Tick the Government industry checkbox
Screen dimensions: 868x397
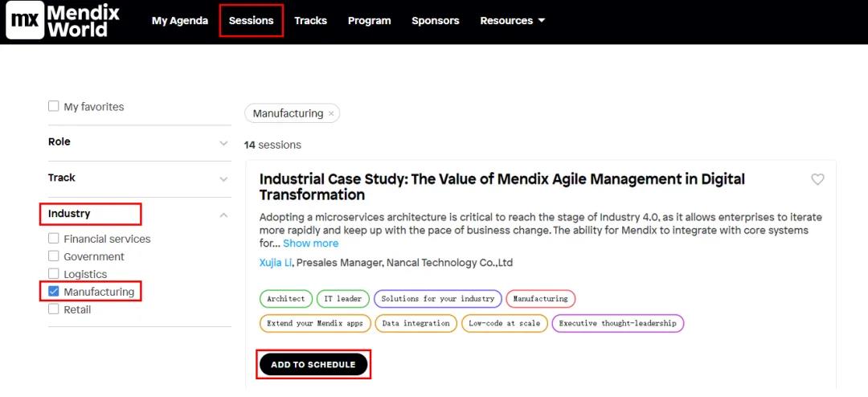pyautogui.click(x=54, y=256)
